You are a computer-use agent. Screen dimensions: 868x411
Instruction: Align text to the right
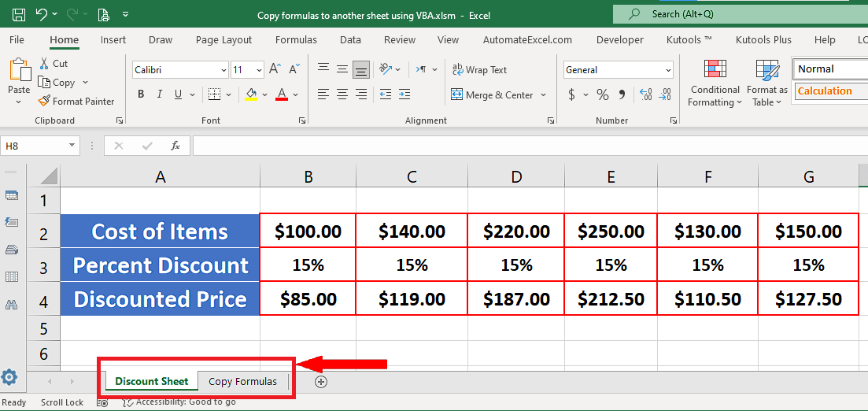click(x=361, y=94)
